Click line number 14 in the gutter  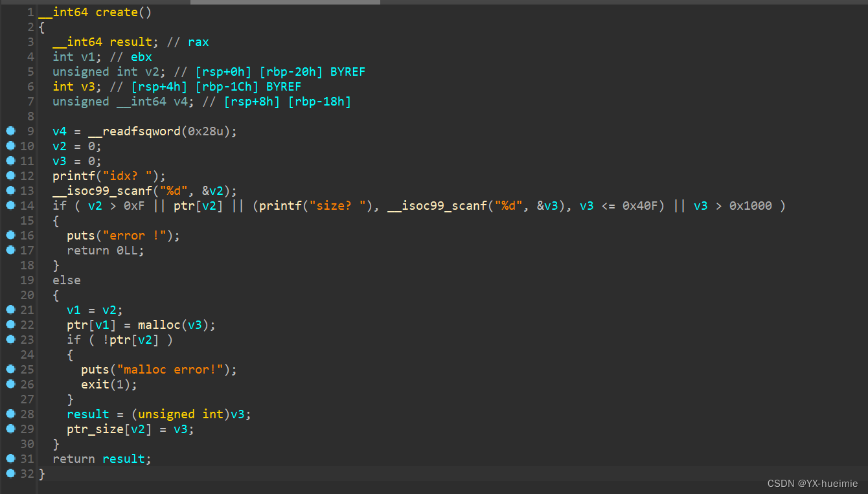pos(27,205)
